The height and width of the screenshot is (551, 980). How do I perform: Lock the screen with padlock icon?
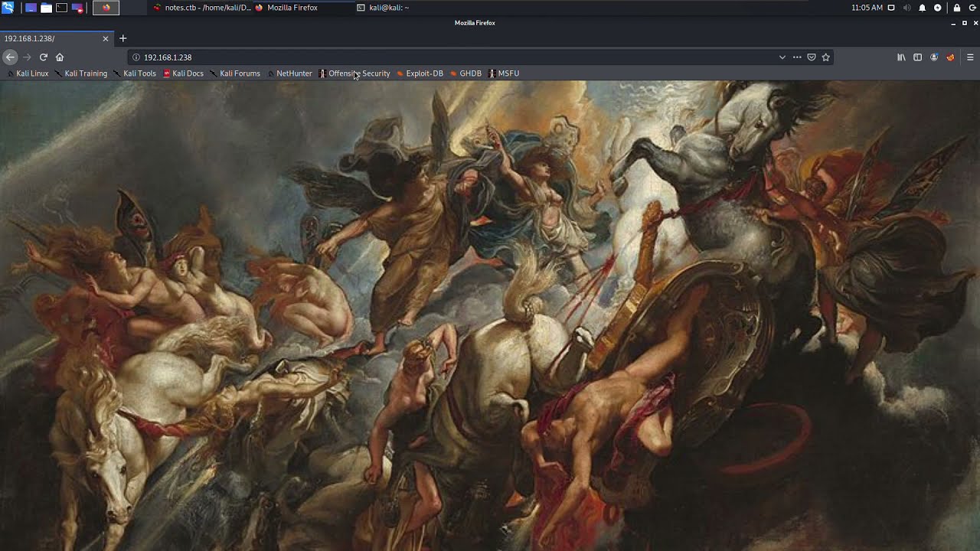(956, 8)
